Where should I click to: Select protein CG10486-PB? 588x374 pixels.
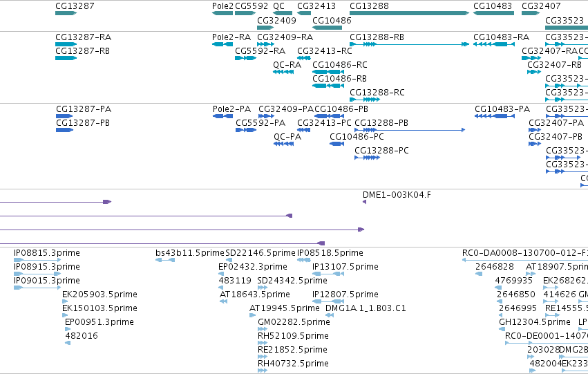[x=330, y=116]
